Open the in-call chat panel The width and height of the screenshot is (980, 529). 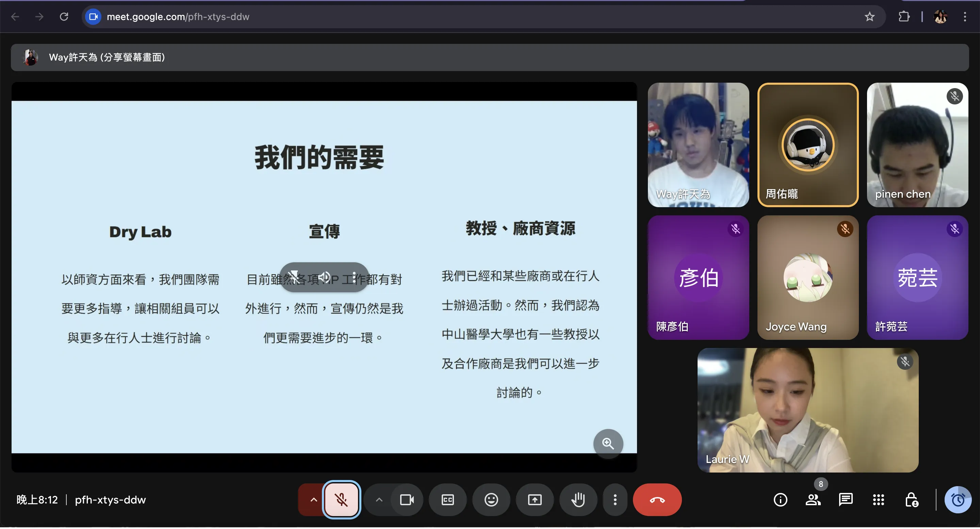[845, 500]
